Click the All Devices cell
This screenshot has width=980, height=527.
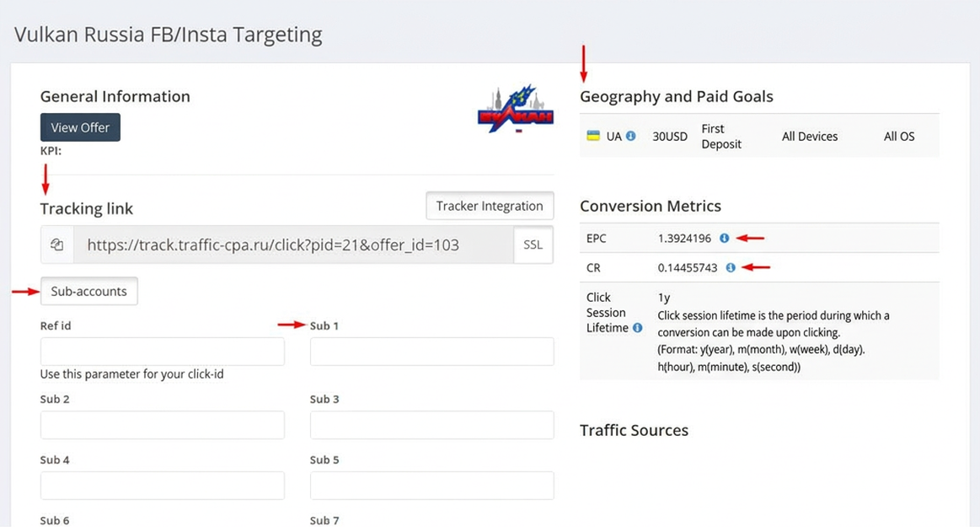tap(810, 137)
